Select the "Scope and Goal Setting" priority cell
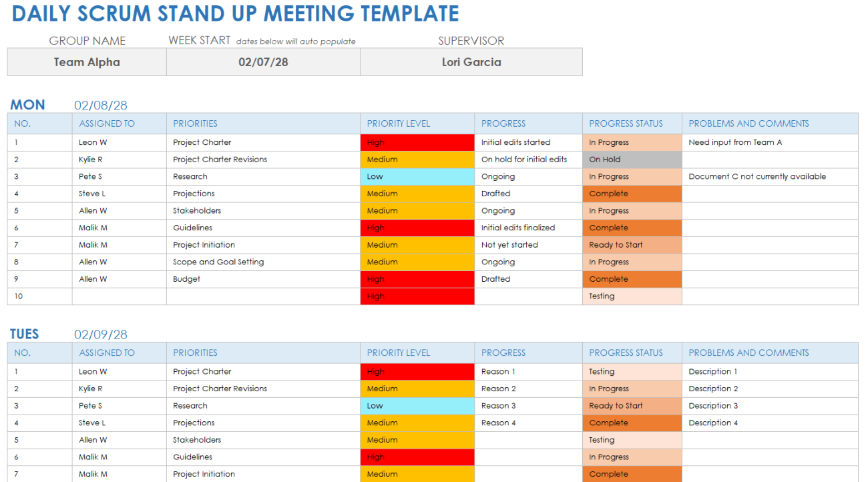This screenshot has width=868, height=482. (x=218, y=262)
